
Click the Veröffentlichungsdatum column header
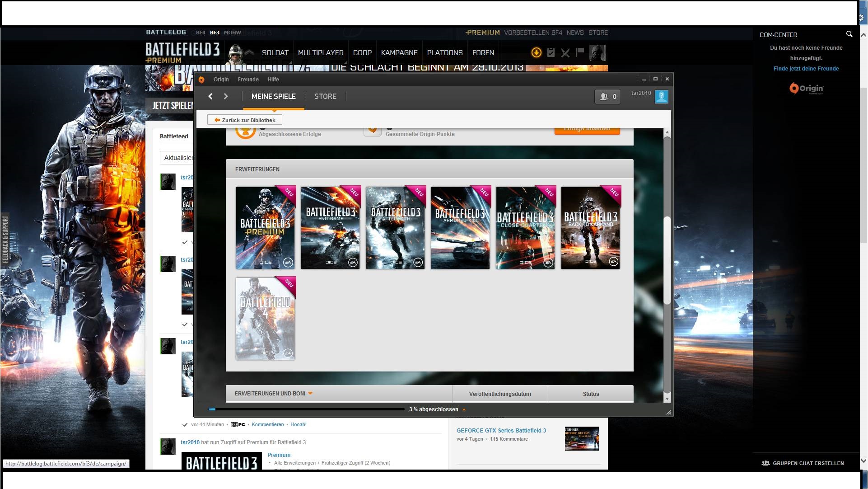tap(500, 394)
